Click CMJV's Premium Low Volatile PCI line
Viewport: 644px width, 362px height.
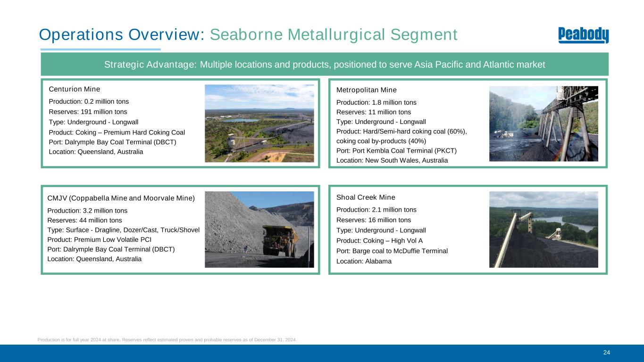(99, 239)
